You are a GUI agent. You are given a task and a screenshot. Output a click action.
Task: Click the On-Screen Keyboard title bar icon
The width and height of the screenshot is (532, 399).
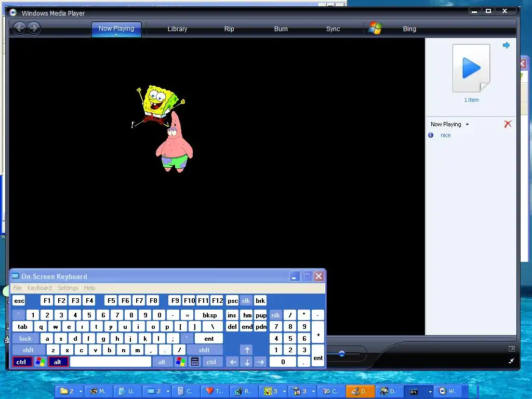coord(15,276)
